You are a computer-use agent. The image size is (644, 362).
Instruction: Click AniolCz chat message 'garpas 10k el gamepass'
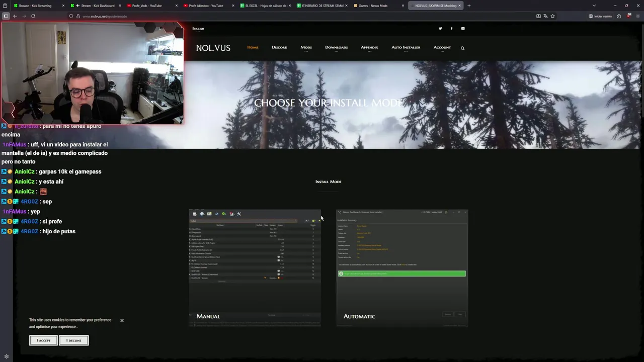70,171
